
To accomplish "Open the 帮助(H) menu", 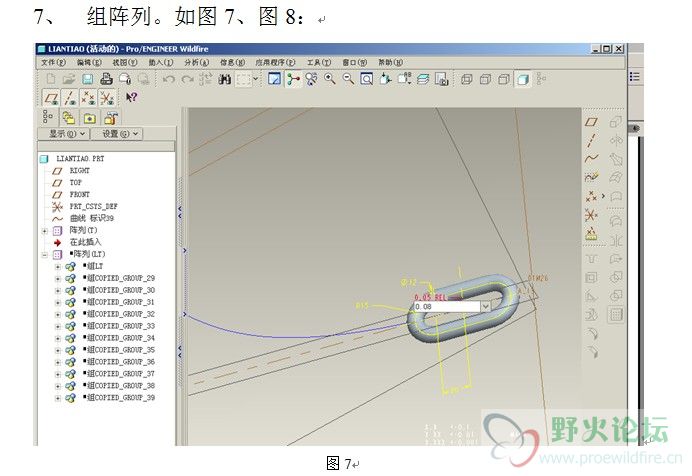I will click(x=390, y=63).
